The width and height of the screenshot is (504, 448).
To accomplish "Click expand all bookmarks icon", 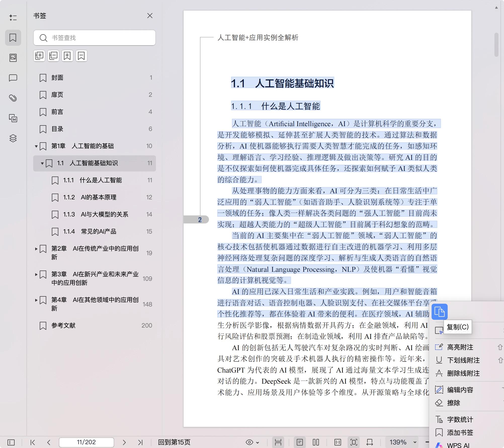I will click(39, 56).
